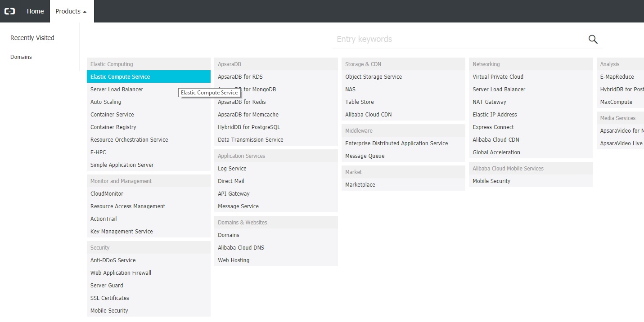Select Message Queue
The width and height of the screenshot is (644, 322).
(x=403, y=156)
